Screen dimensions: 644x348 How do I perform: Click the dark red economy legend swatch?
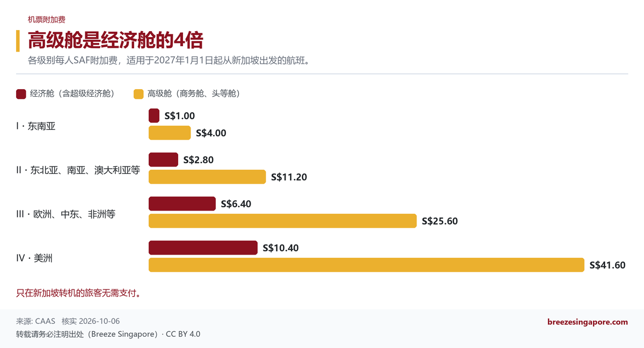(x=21, y=93)
